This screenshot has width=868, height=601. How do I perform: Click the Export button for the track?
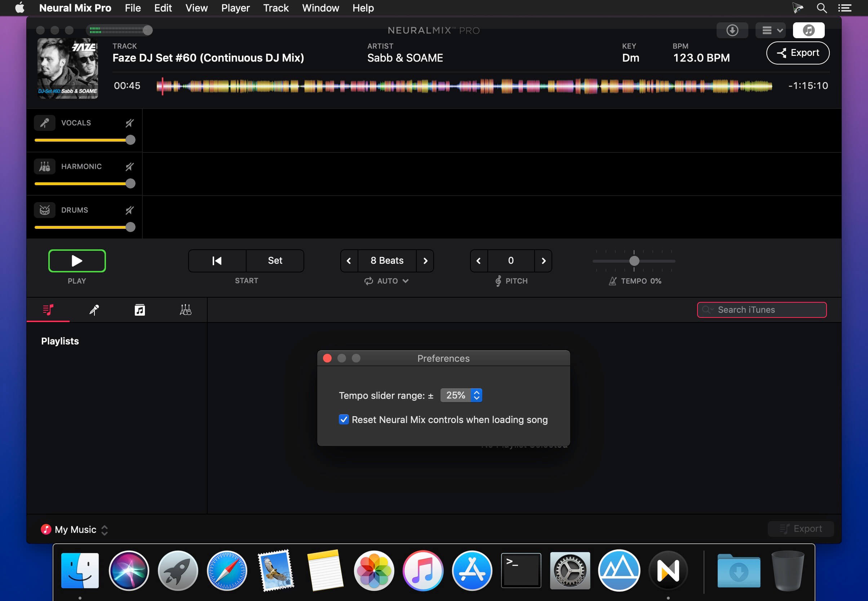click(x=798, y=53)
